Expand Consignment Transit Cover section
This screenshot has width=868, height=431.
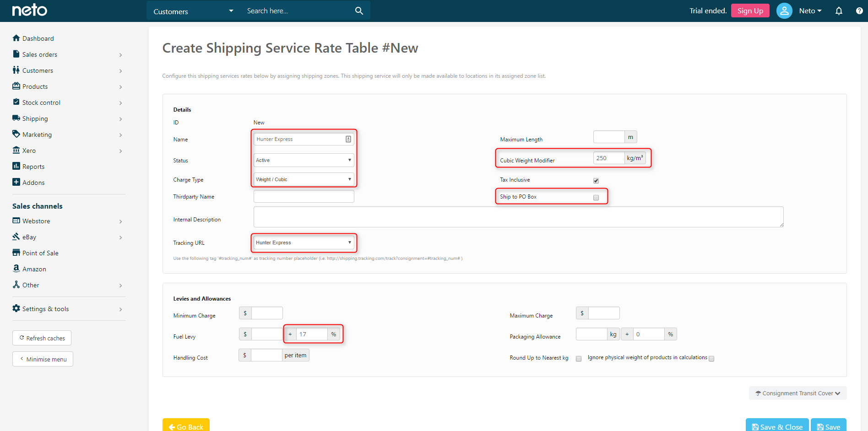coord(797,393)
